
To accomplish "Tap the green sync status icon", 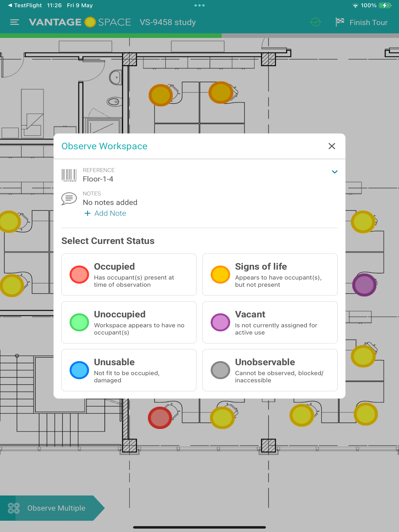I will tap(315, 22).
